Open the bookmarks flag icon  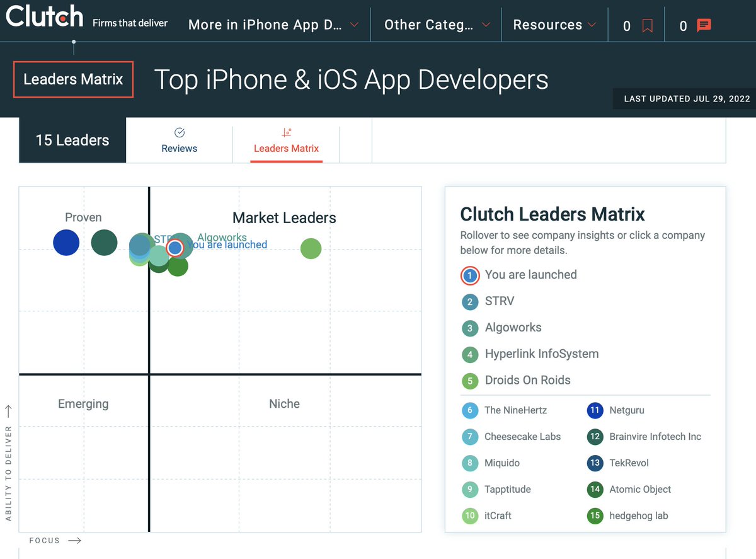[x=647, y=26]
